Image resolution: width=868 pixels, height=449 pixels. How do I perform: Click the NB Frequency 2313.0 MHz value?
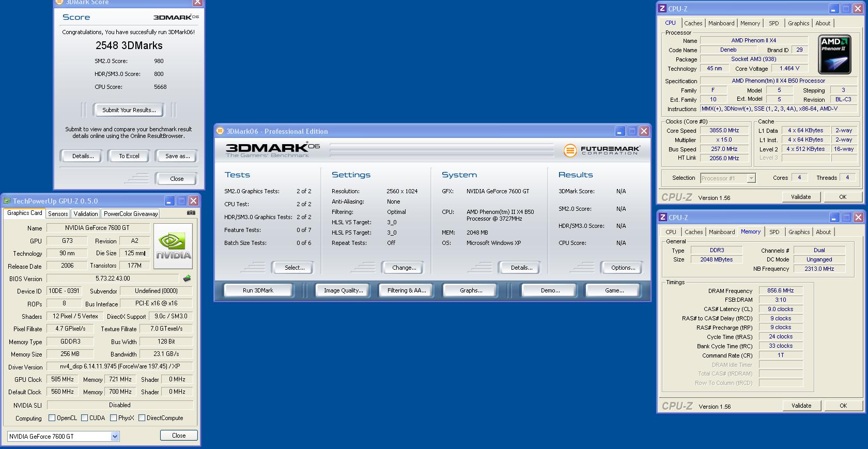pos(819,269)
